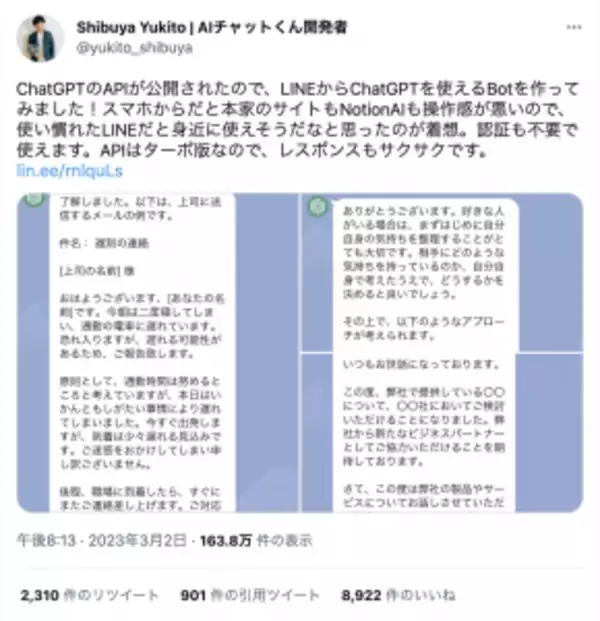Enlarge the left LINE chat screenshot
The width and height of the screenshot is (600, 621).
(x=158, y=352)
